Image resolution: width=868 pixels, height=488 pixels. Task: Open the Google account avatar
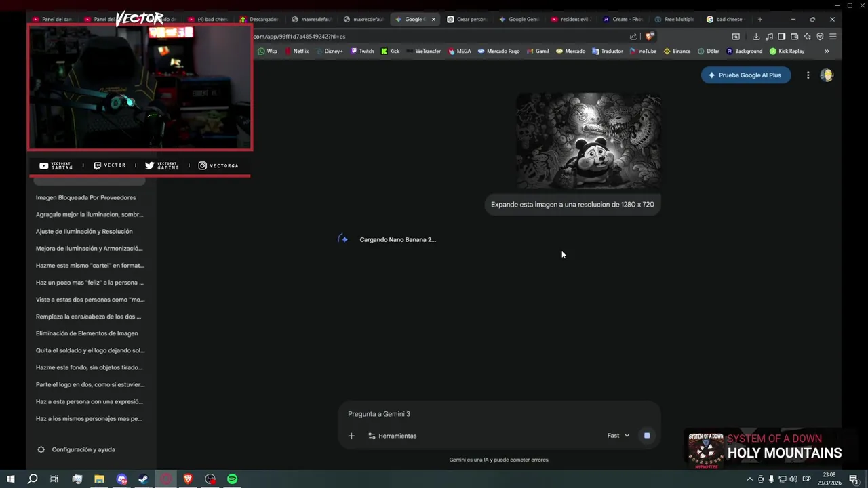[827, 75]
